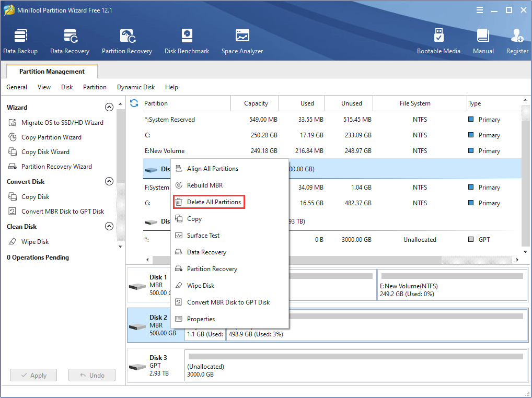Screen dimensions: 532x398
Task: Select Wipe Disk under Clean Disk
Action: pos(29,241)
